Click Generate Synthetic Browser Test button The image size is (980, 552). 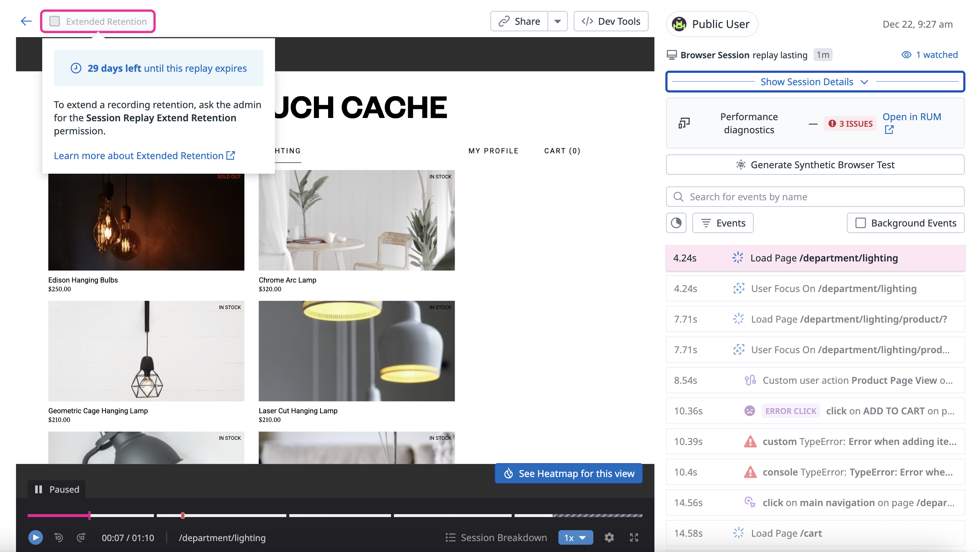tap(814, 165)
